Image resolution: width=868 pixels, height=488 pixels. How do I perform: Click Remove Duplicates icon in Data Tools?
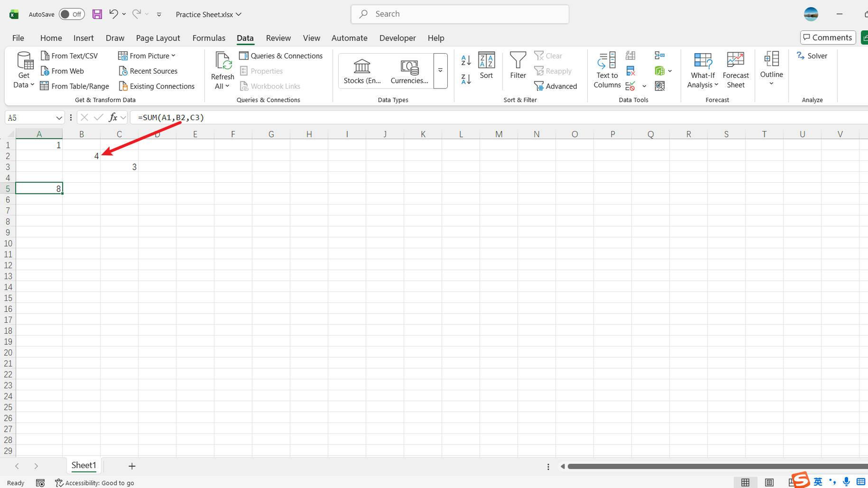631,71
